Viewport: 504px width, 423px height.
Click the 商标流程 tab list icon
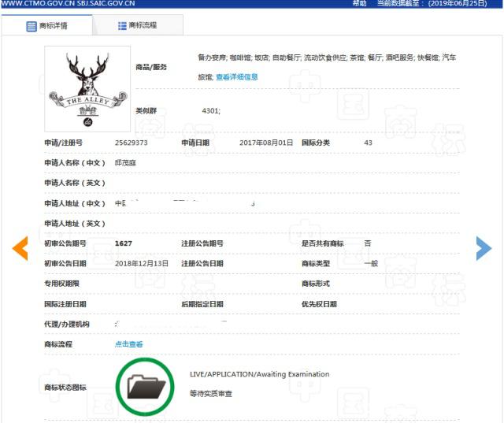[122, 26]
